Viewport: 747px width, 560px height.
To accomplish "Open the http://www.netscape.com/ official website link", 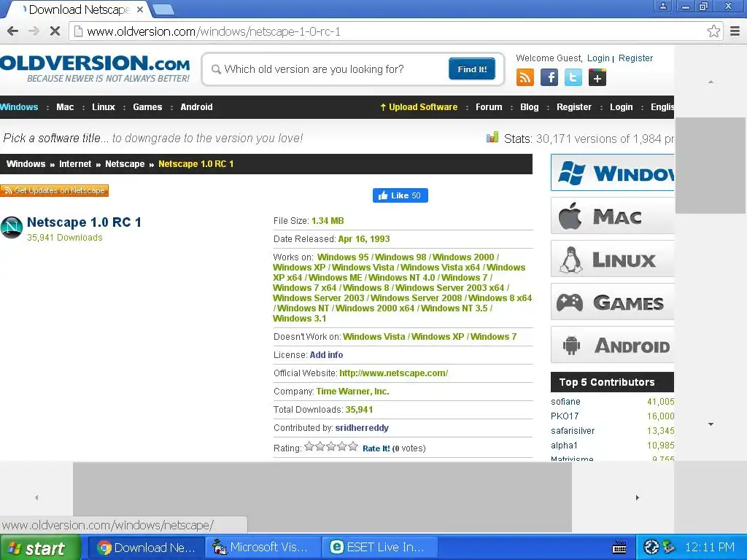I will (x=393, y=373).
